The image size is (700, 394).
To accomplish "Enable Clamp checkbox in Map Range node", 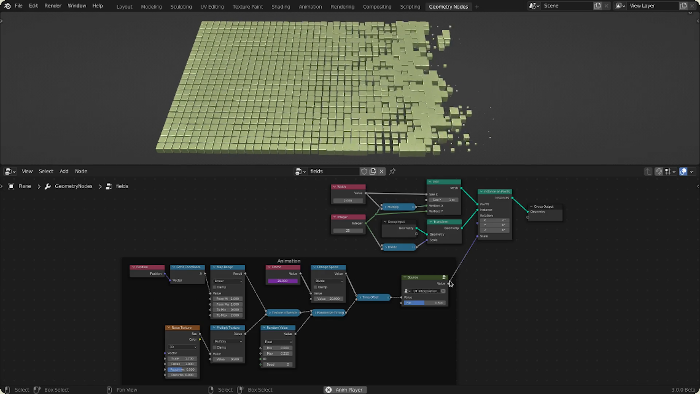I will [215, 287].
